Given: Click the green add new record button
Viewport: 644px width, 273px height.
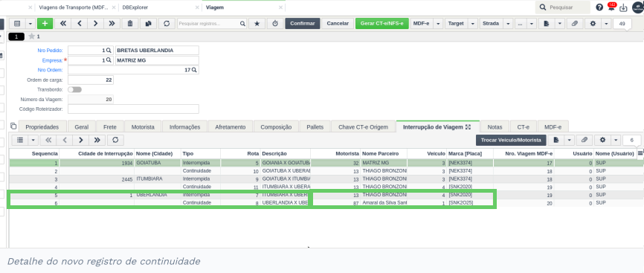Looking at the screenshot, I should tap(45, 24).
